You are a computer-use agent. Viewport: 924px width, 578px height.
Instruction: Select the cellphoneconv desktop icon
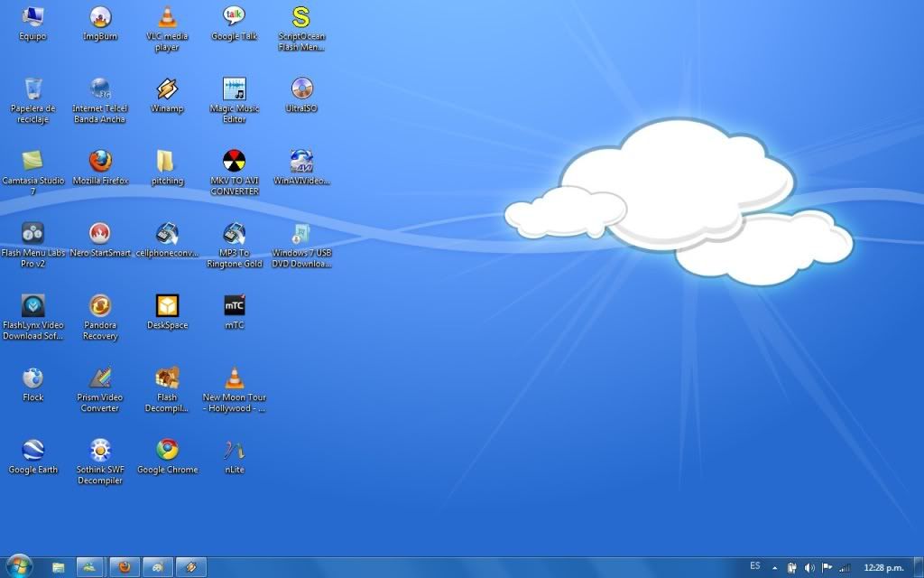tap(167, 240)
